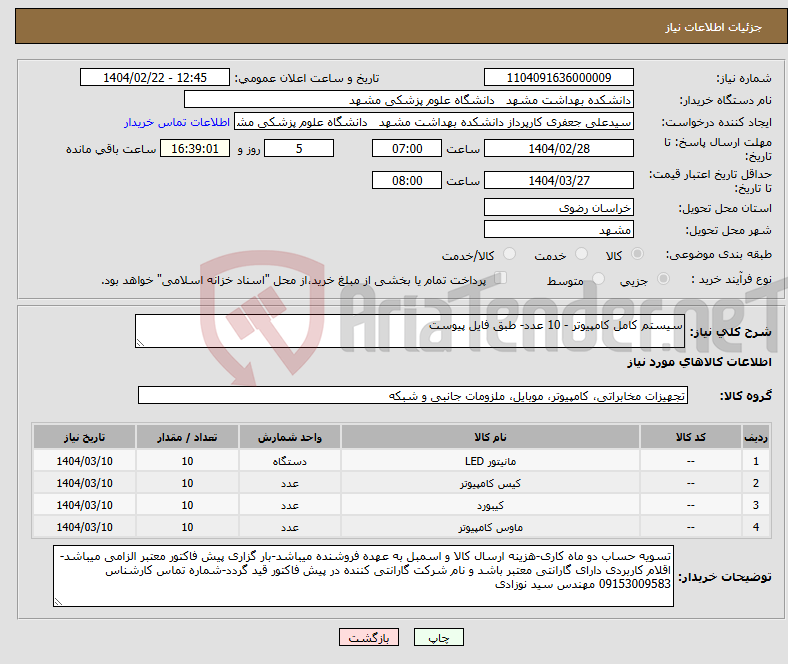Click the ردیف column header
The image size is (788, 664).
[x=755, y=437]
